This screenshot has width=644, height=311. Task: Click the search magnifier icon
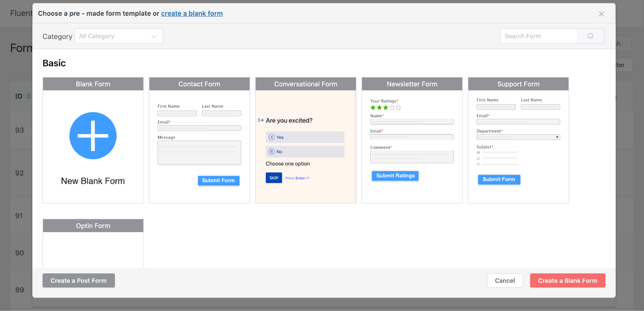click(x=590, y=36)
